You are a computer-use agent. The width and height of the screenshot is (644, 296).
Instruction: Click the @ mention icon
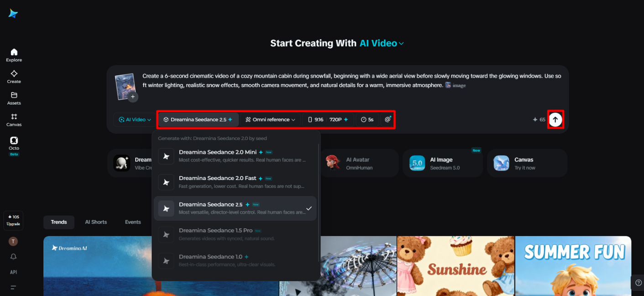point(387,120)
